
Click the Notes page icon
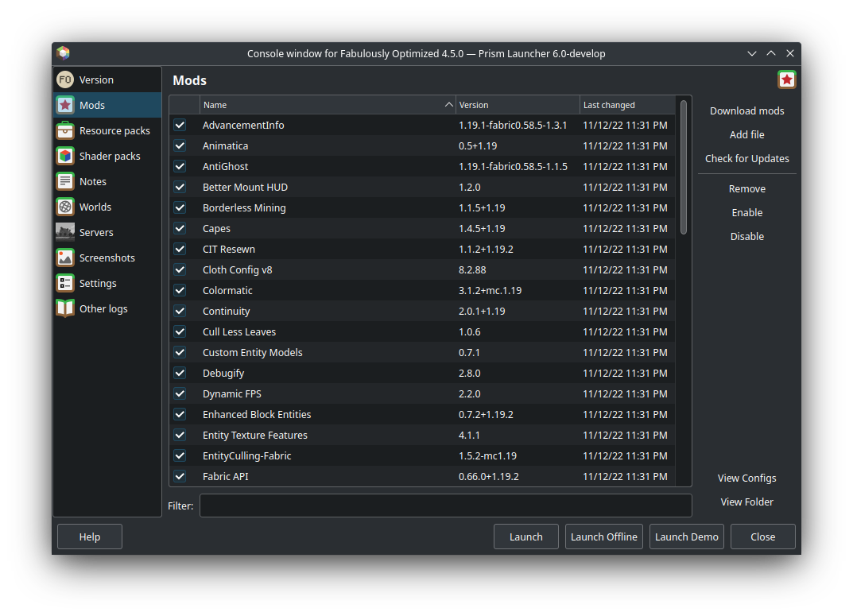click(x=65, y=181)
